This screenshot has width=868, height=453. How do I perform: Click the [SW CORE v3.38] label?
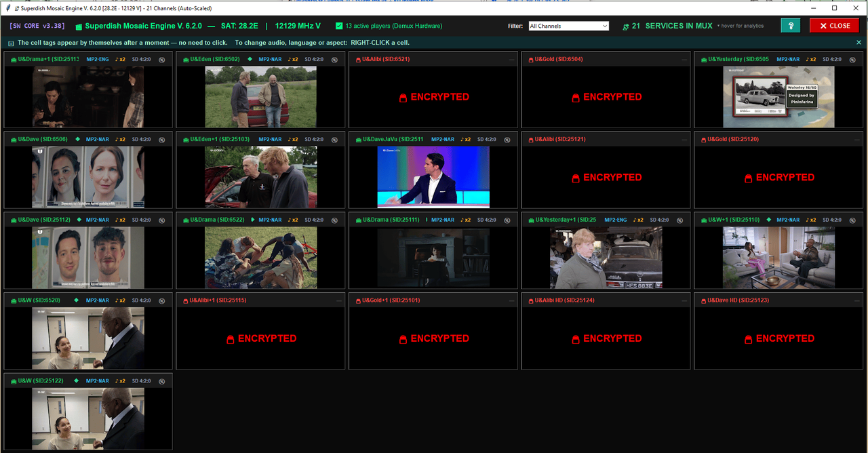36,26
